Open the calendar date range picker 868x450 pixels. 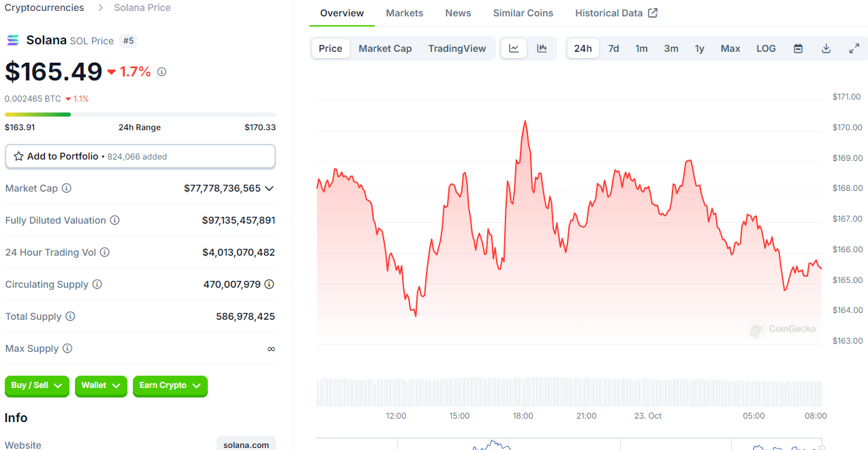(799, 48)
